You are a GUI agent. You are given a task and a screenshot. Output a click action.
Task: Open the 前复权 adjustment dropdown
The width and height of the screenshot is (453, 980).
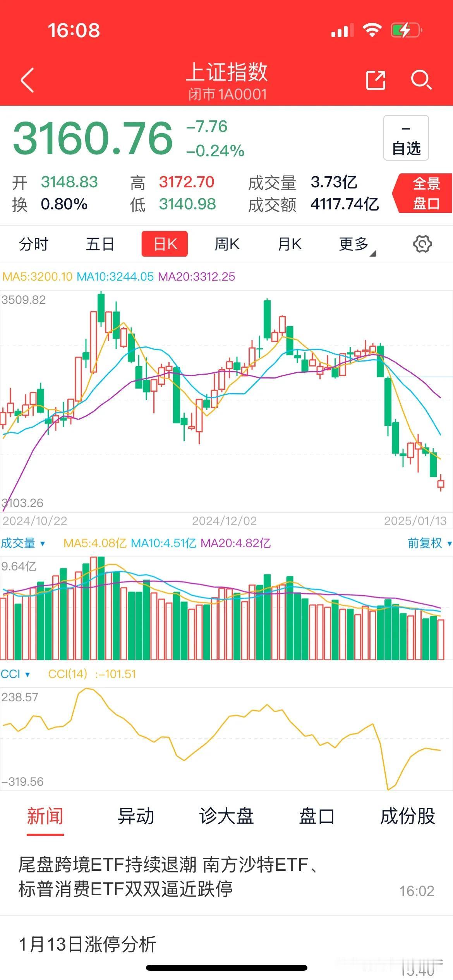point(429,543)
